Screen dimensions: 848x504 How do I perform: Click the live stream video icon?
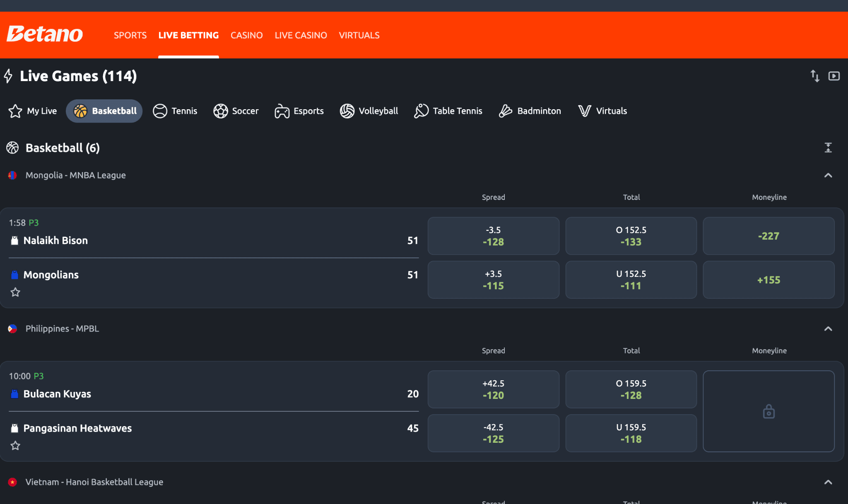(834, 76)
